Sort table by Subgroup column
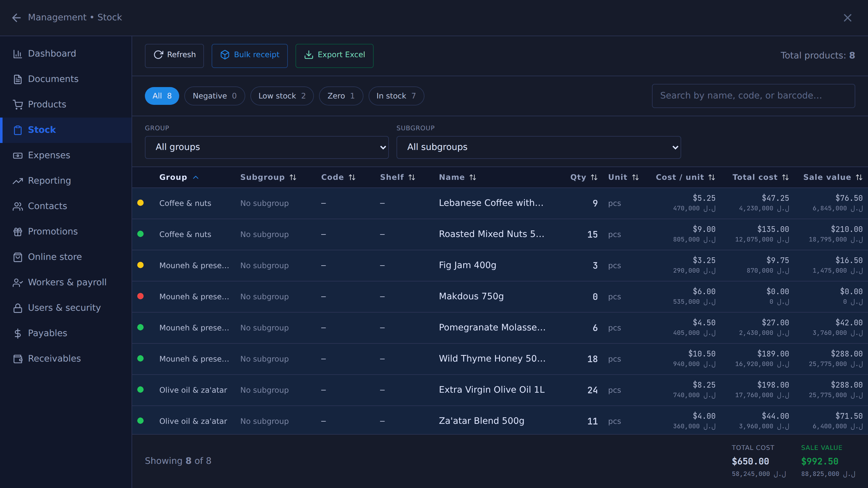The image size is (868, 488). 268,177
